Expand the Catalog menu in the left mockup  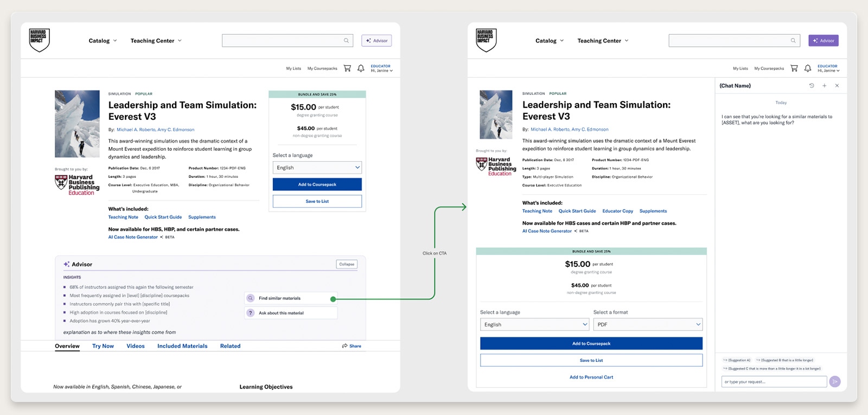(103, 41)
